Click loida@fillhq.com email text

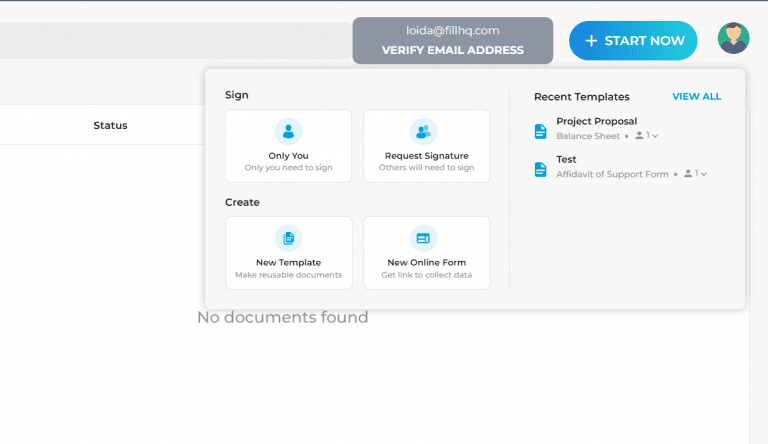[453, 30]
